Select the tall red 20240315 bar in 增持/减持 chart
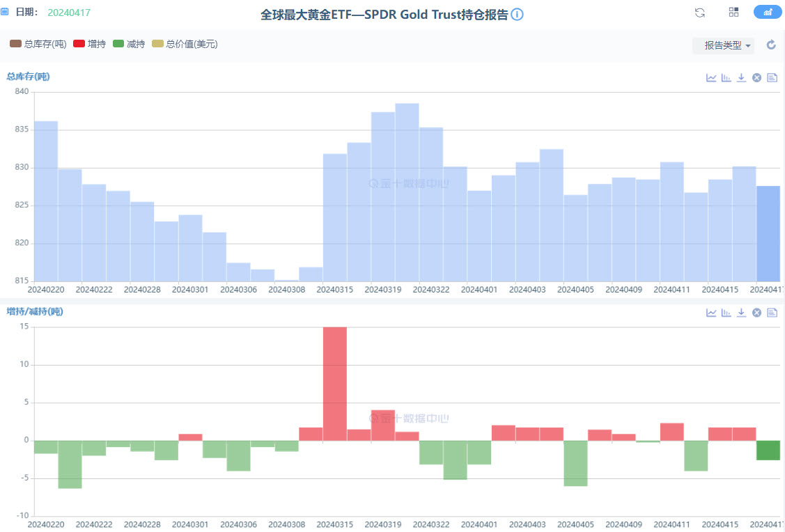 point(335,384)
